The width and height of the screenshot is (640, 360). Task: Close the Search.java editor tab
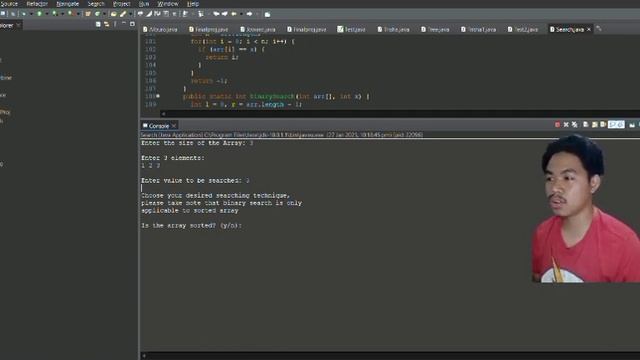click(589, 29)
